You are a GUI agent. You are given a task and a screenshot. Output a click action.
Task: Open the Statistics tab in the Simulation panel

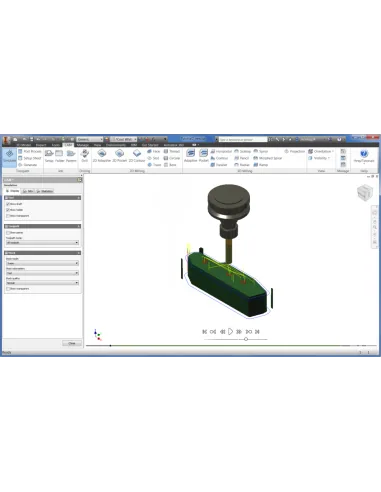(x=45, y=191)
